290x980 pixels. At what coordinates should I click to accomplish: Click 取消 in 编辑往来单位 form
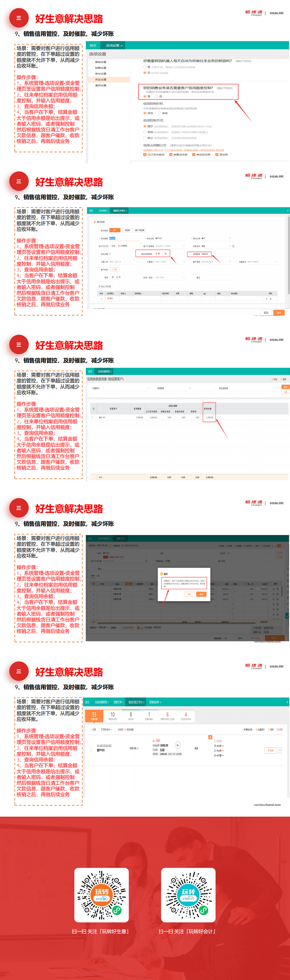[266, 313]
